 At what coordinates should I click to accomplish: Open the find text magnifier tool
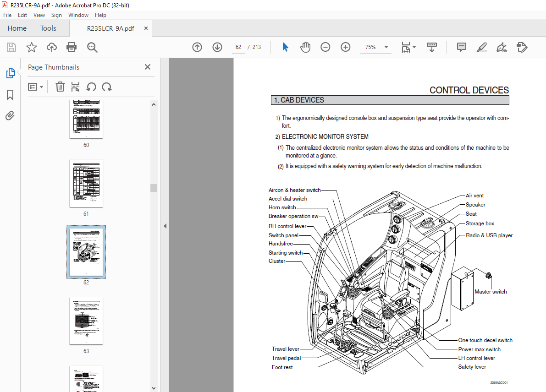click(92, 47)
